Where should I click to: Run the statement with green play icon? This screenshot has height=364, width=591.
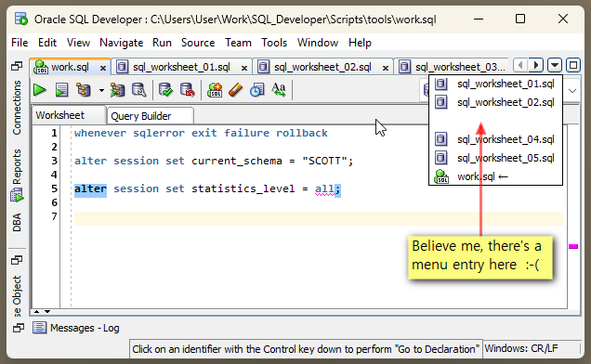40,90
